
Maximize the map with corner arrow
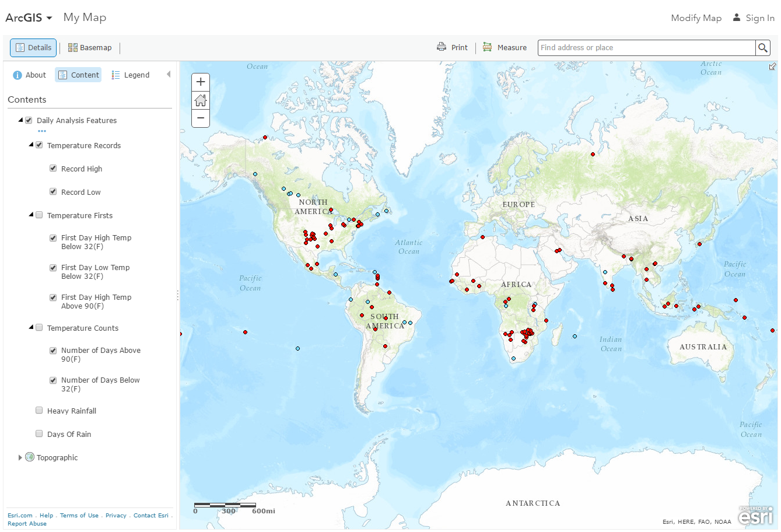[x=773, y=66]
